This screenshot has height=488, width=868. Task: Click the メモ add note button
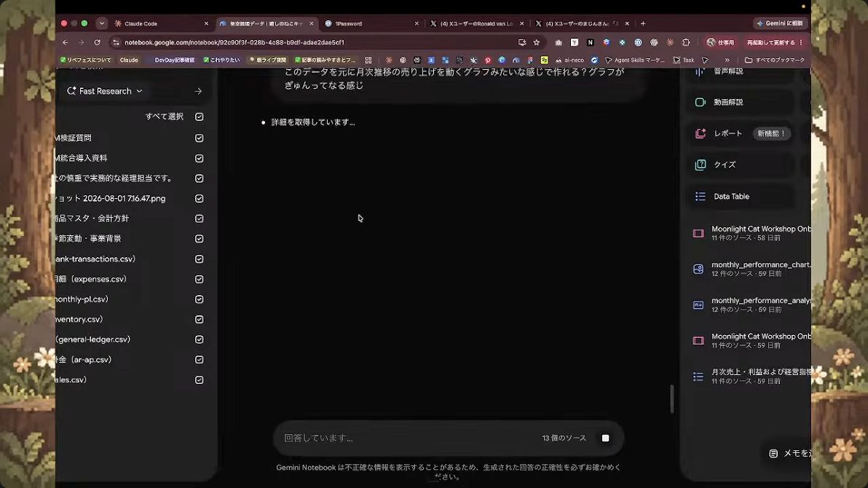coord(789,453)
